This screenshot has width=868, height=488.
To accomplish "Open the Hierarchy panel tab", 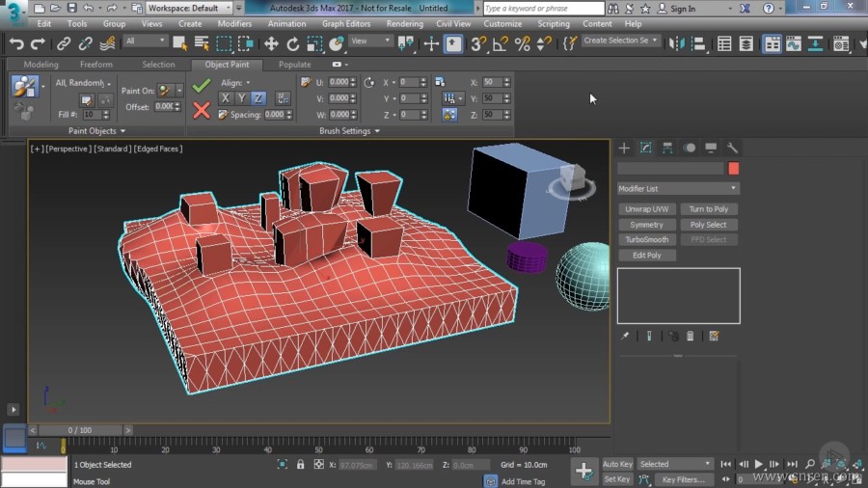I will (667, 148).
